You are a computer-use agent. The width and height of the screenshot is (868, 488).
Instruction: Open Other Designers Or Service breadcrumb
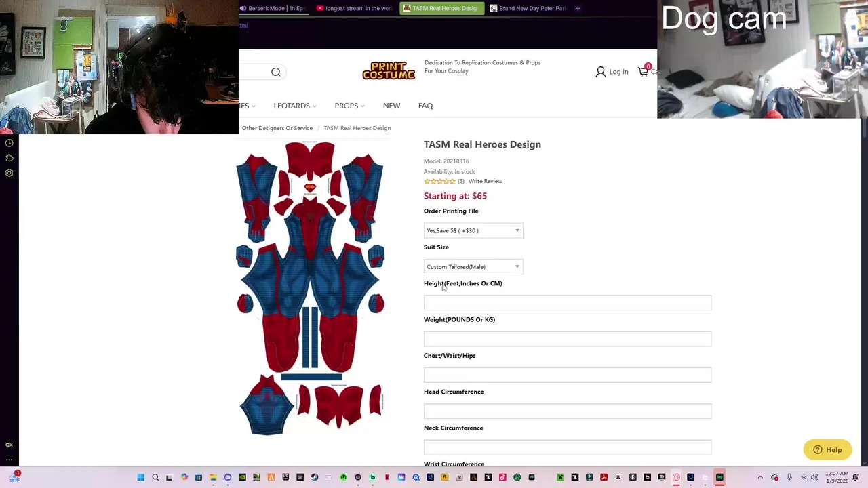(277, 128)
